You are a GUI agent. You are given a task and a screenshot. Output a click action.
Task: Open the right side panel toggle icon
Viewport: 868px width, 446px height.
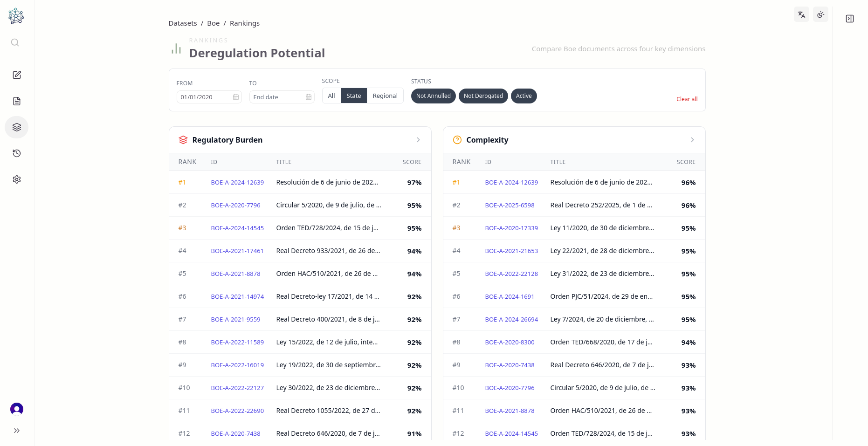849,18
